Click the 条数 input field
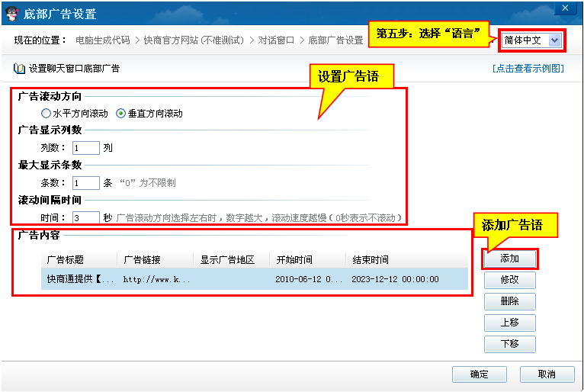Image resolution: width=584 pixels, height=392 pixels. (85, 183)
